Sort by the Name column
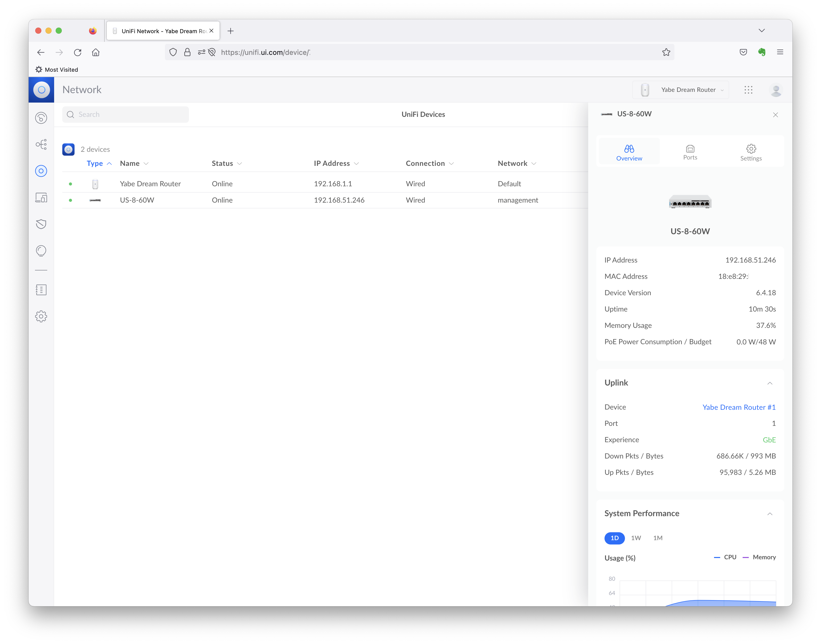Image resolution: width=821 pixels, height=644 pixels. tap(134, 163)
